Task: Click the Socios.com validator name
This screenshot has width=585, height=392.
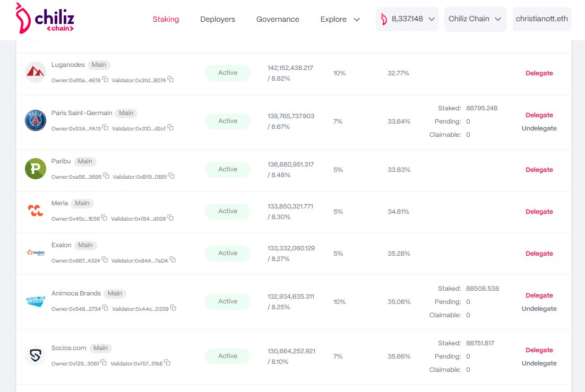Action: coord(68,348)
